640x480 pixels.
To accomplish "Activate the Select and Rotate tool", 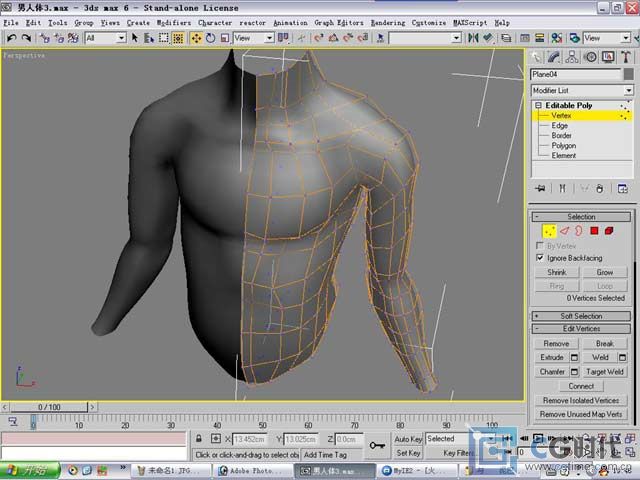I will pyautogui.click(x=211, y=38).
